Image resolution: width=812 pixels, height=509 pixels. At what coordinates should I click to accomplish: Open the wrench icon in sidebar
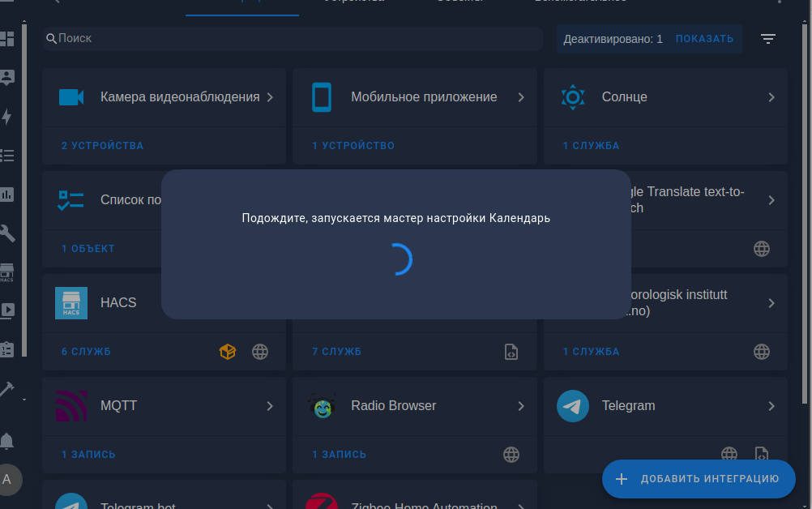click(x=6, y=233)
